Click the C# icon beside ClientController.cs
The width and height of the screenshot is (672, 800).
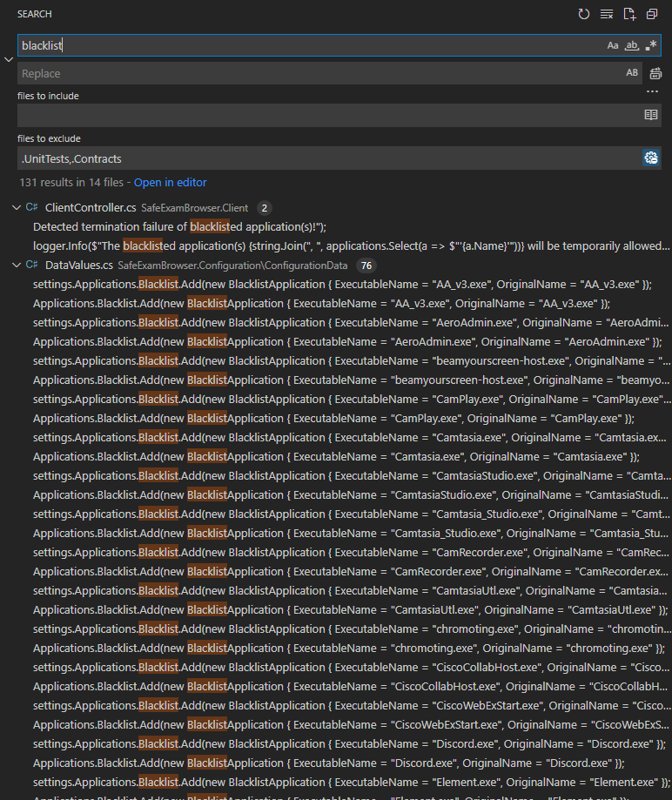31,207
